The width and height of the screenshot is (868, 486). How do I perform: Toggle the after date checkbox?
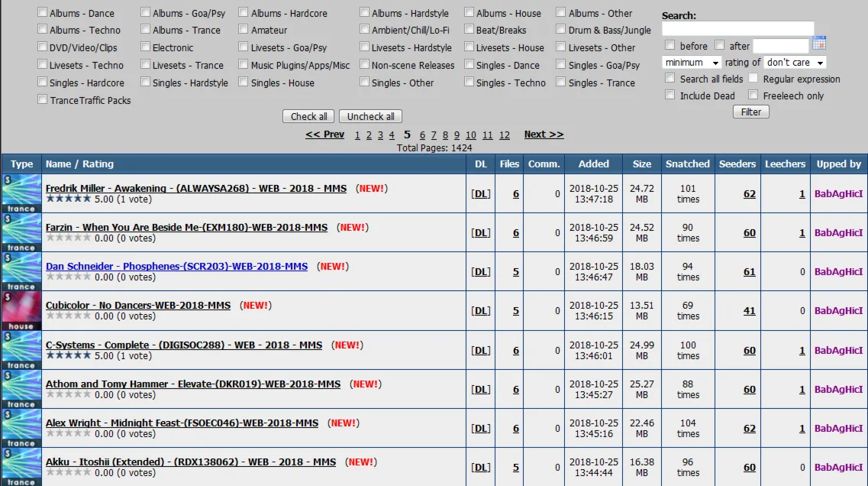point(719,45)
